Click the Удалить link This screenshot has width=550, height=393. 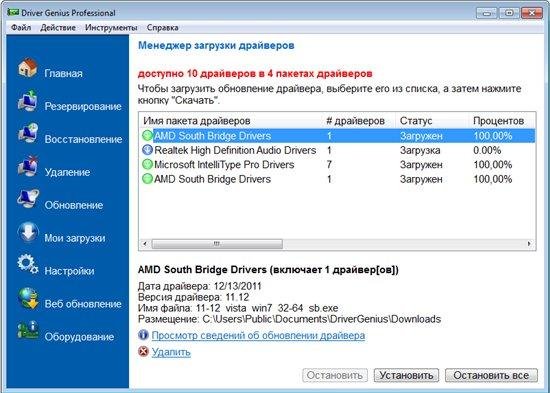(171, 352)
